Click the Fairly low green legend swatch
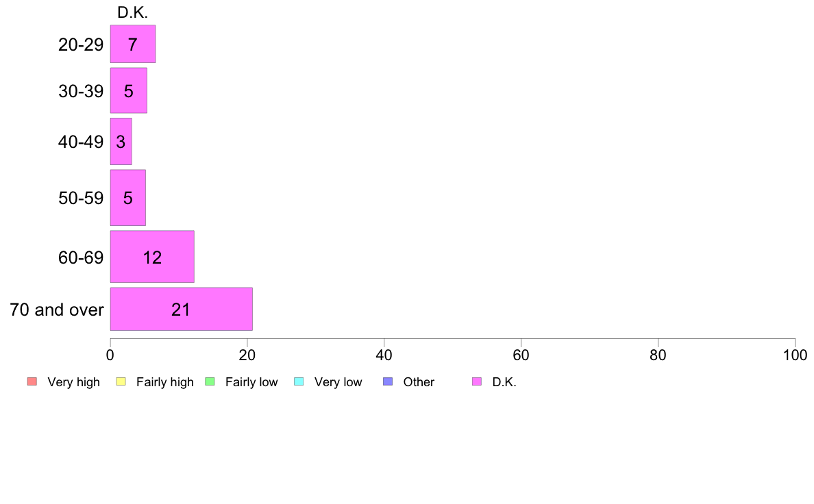 pyautogui.click(x=210, y=381)
